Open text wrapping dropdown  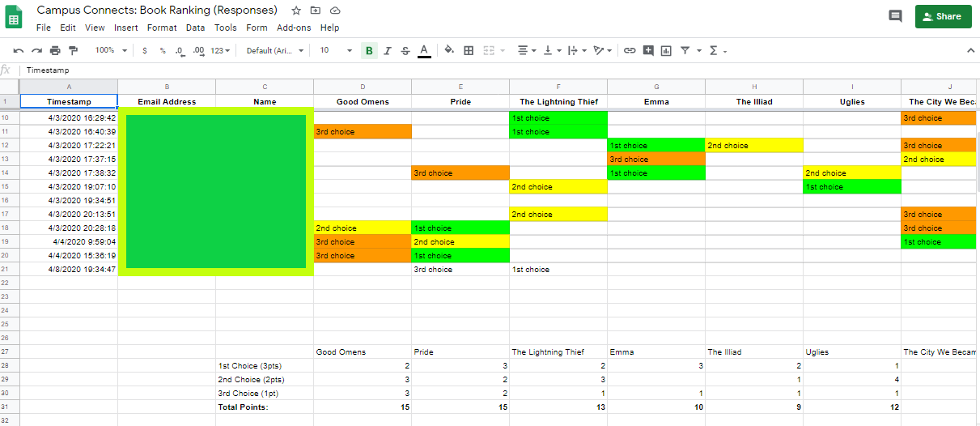(577, 50)
